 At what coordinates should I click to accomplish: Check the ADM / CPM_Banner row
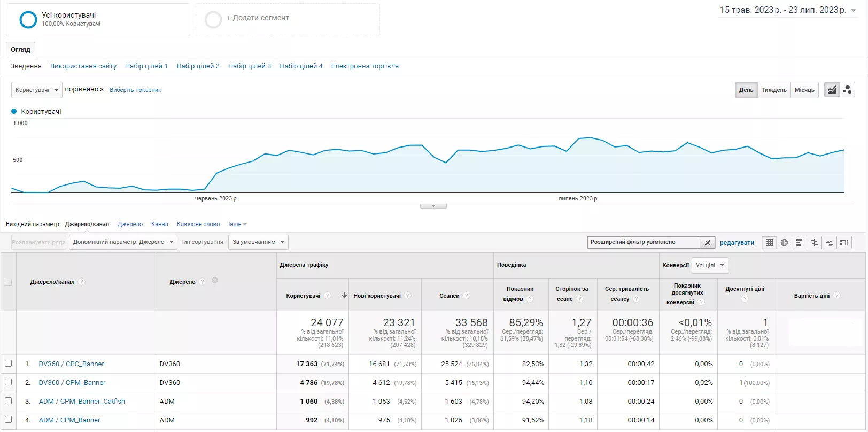pos(8,420)
